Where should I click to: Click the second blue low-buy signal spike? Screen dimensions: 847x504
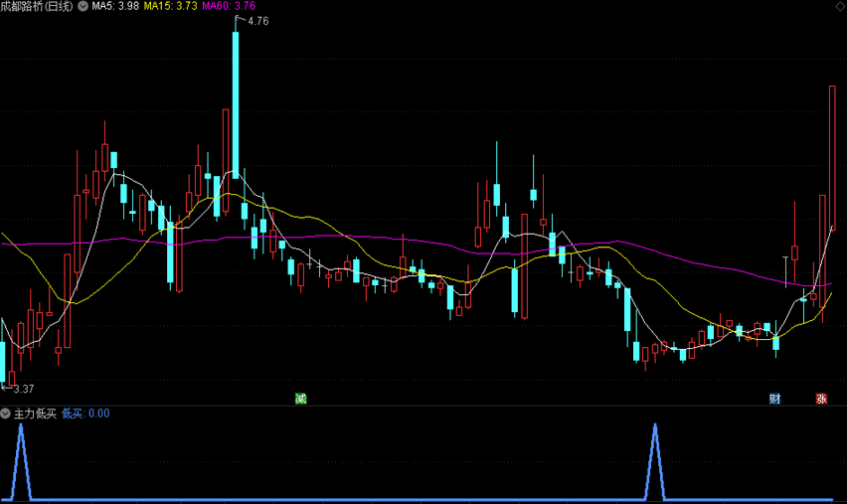[x=655, y=462]
